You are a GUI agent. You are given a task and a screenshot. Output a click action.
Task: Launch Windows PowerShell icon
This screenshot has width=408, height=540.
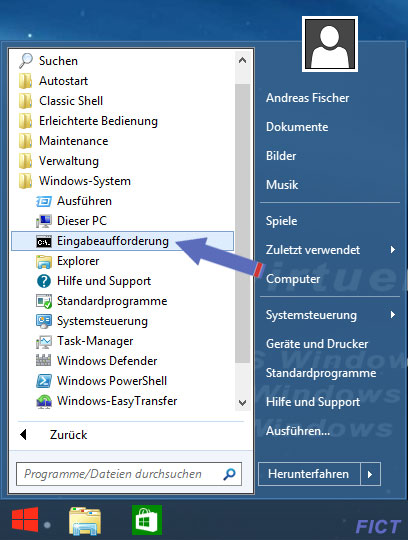[x=44, y=381]
